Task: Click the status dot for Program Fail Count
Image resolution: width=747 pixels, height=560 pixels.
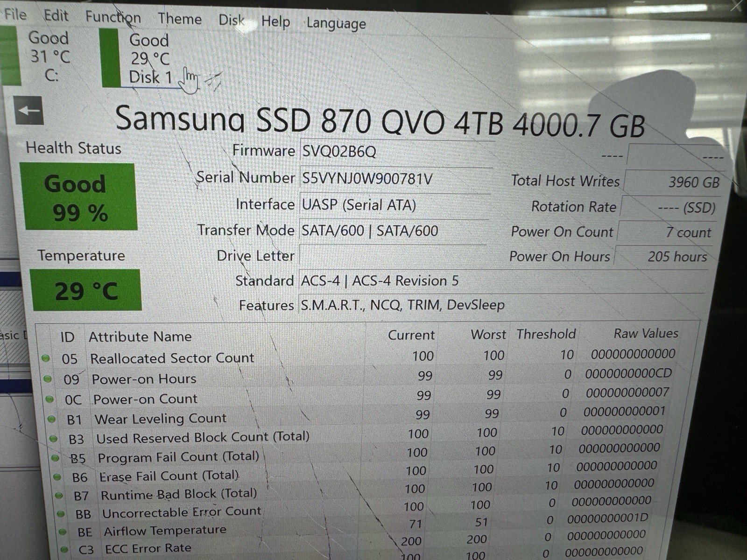Action: 55,458
